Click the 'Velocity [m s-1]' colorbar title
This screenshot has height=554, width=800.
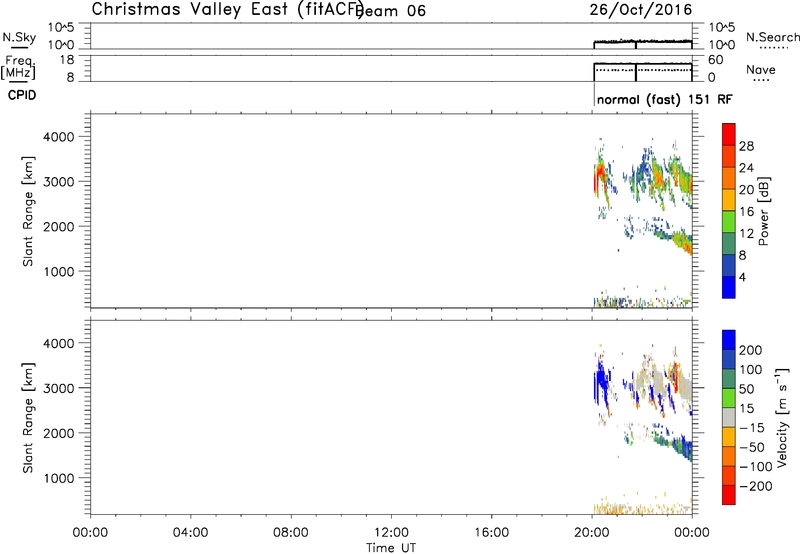pyautogui.click(x=782, y=418)
